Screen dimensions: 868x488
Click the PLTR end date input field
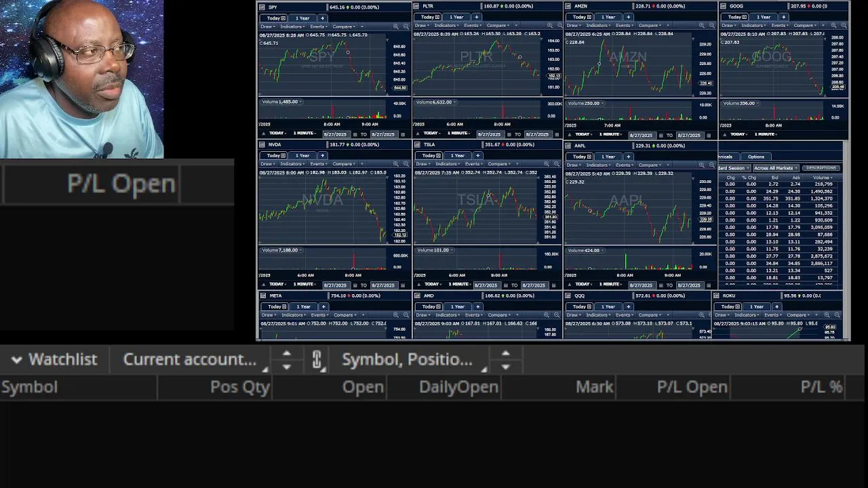(x=538, y=134)
